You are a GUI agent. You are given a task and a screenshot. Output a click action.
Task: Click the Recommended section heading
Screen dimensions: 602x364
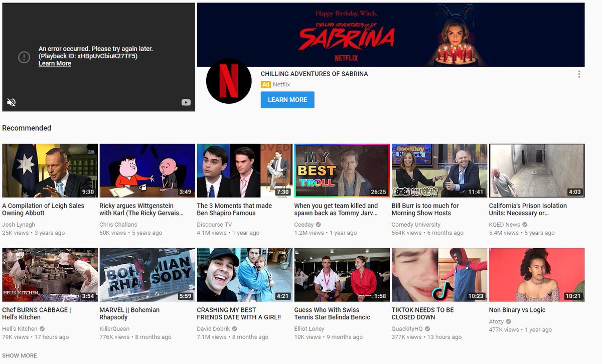pyautogui.click(x=27, y=128)
